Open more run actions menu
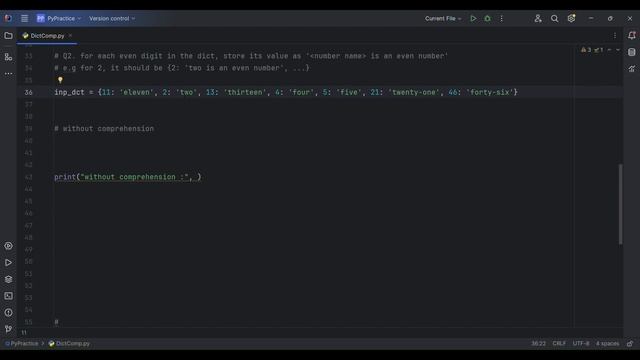 (502, 18)
